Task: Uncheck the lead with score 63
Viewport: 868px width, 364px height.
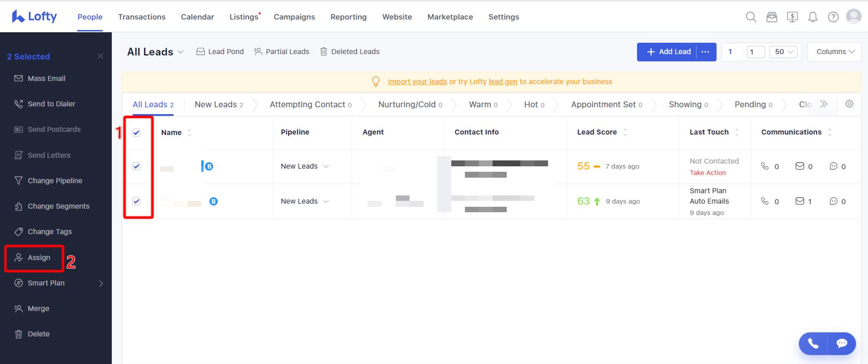Action: [136, 201]
